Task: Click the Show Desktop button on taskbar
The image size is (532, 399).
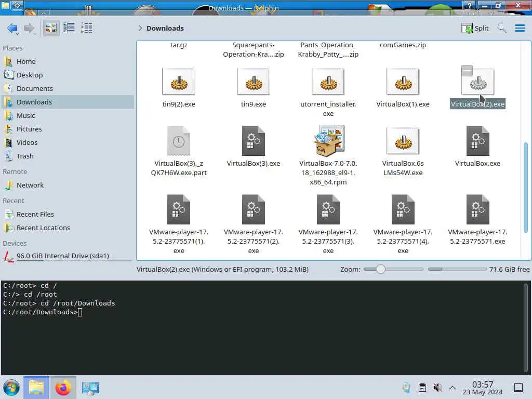Action: [x=518, y=388]
